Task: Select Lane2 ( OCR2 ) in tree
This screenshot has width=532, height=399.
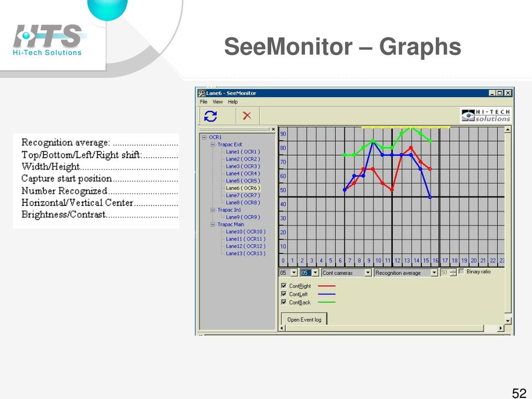Action: [x=243, y=159]
